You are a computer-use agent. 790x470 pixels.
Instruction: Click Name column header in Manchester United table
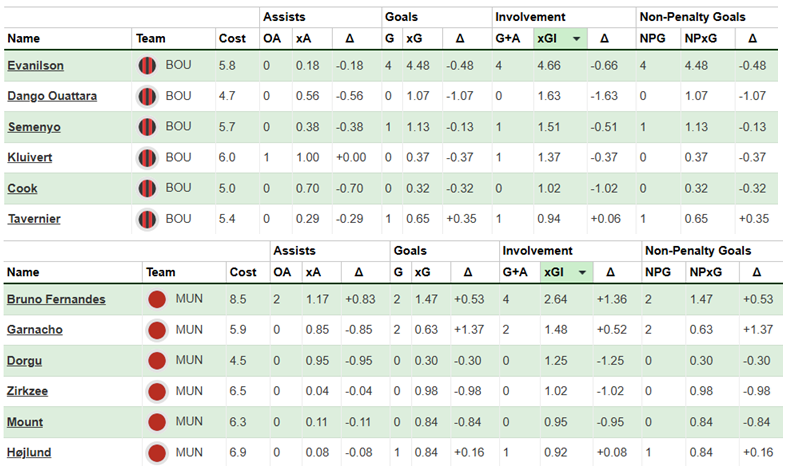tap(24, 272)
